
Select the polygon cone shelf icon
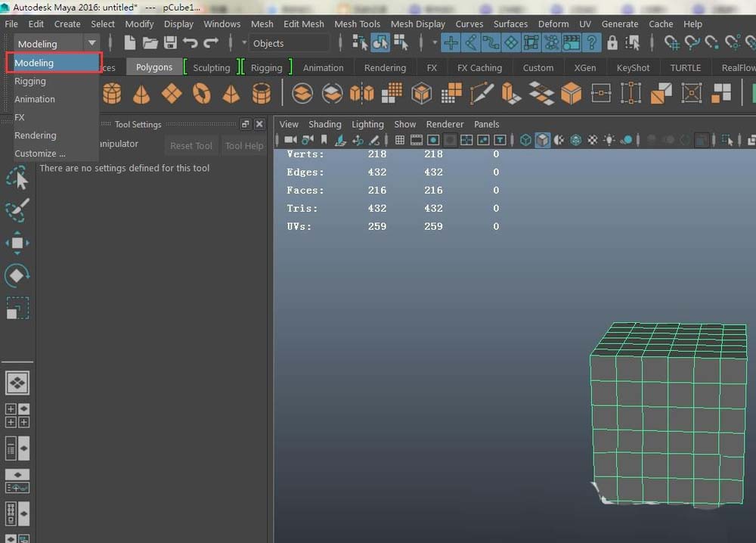[141, 94]
